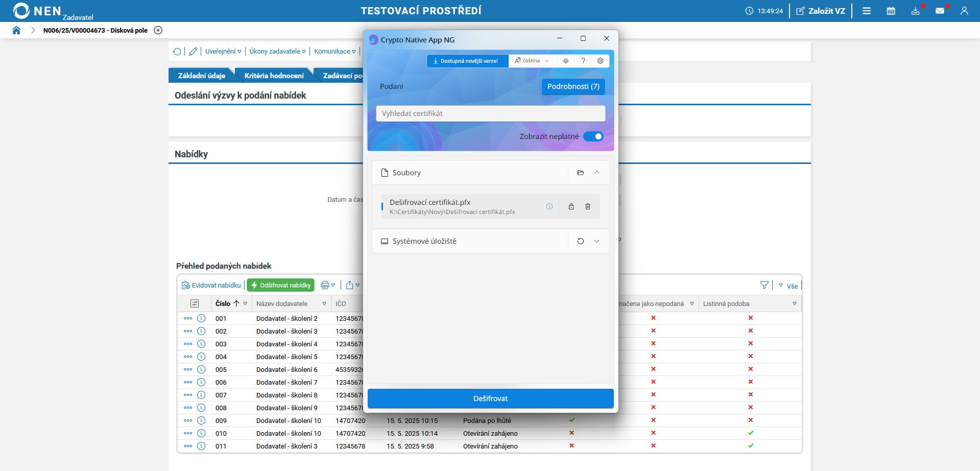
Task: Open the čeština language dropdown
Action: click(x=532, y=61)
